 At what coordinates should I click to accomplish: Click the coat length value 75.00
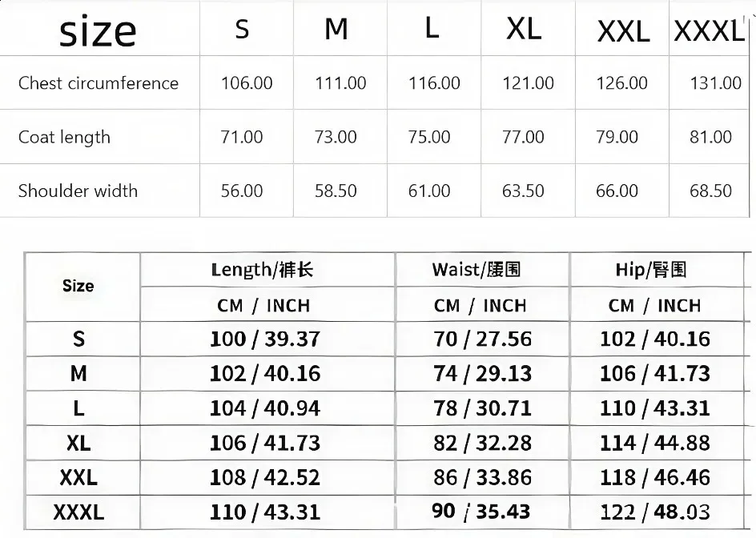429,137
